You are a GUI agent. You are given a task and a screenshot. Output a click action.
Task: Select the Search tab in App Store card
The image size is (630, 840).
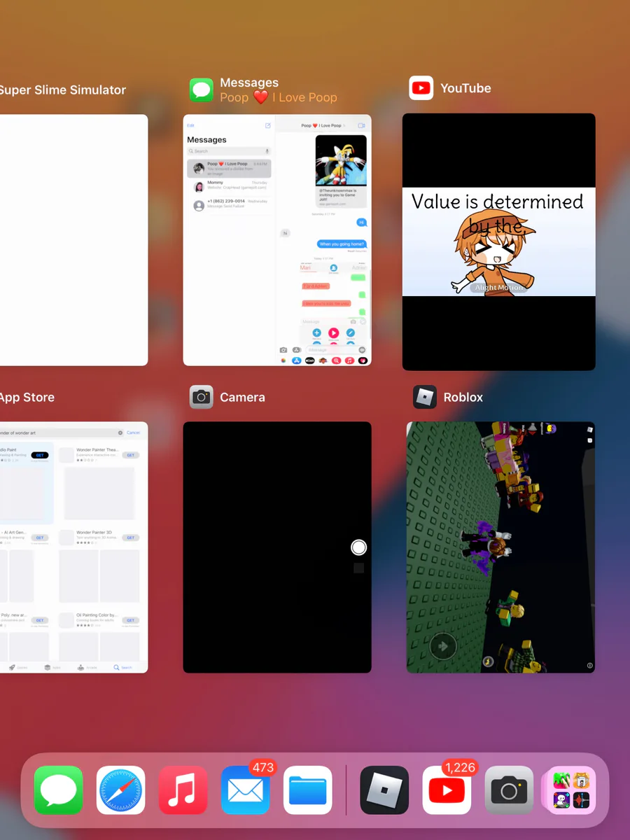[123, 668]
